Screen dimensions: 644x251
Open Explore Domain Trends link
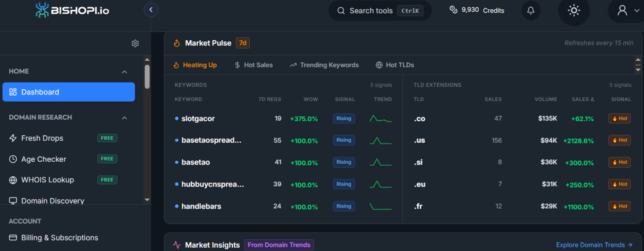594,245
